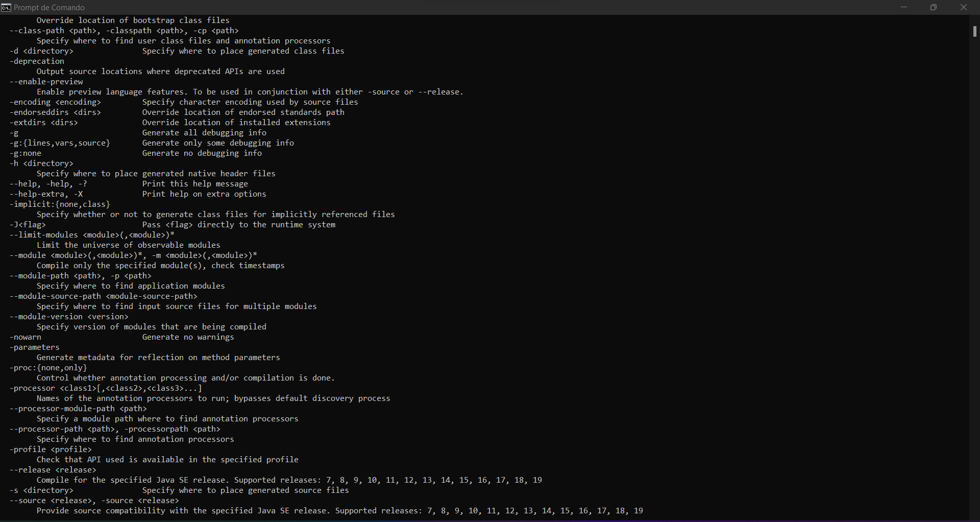The width and height of the screenshot is (980, 522).
Task: Click the '--module-path <path>, -p <path>' line
Action: 81,276
